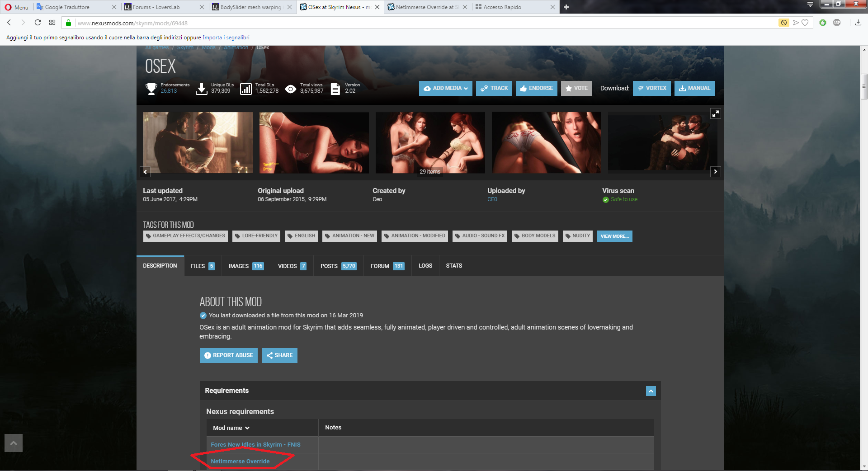The width and height of the screenshot is (868, 471).
Task: Collapse the Requirements section
Action: tap(651, 391)
